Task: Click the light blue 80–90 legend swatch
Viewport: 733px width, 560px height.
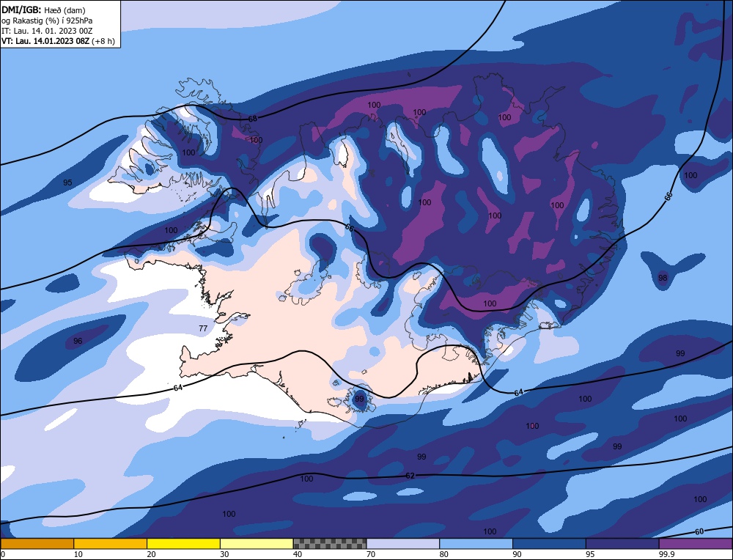Action: pyautogui.click(x=476, y=543)
